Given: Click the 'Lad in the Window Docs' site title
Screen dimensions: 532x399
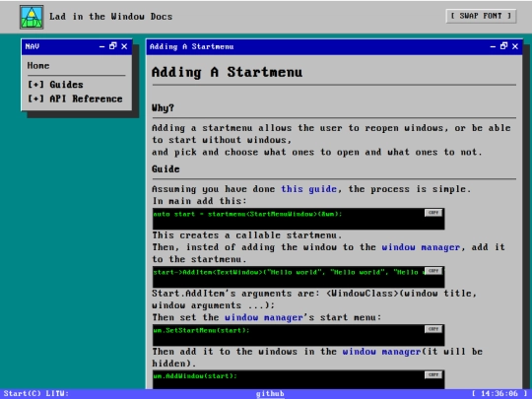Looking at the screenshot, I should (111, 17).
